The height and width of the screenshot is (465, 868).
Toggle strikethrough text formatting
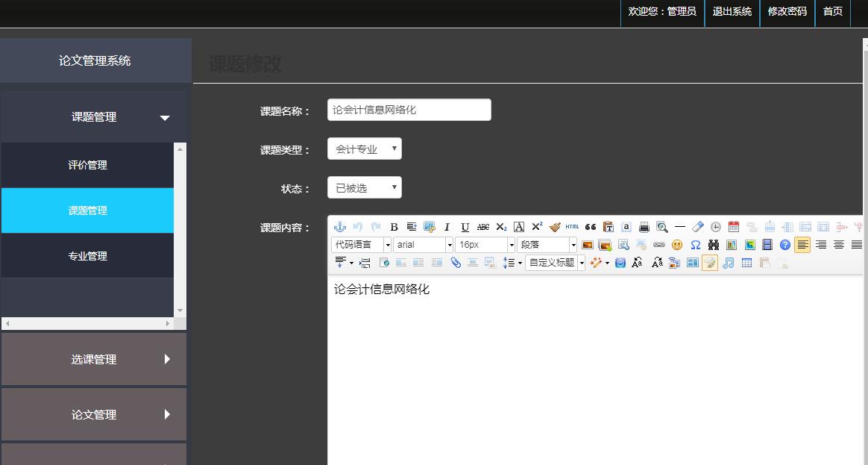coord(483,227)
